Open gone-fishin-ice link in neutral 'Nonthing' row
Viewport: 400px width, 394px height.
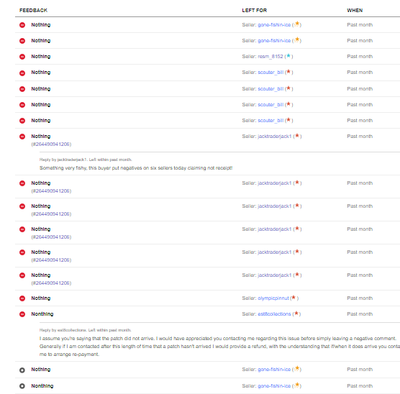coord(274,386)
